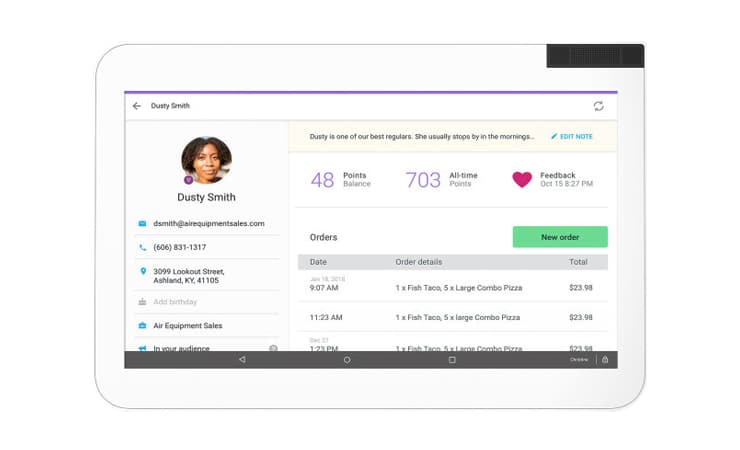
Task: Click the Edit Note link
Action: tap(572, 136)
